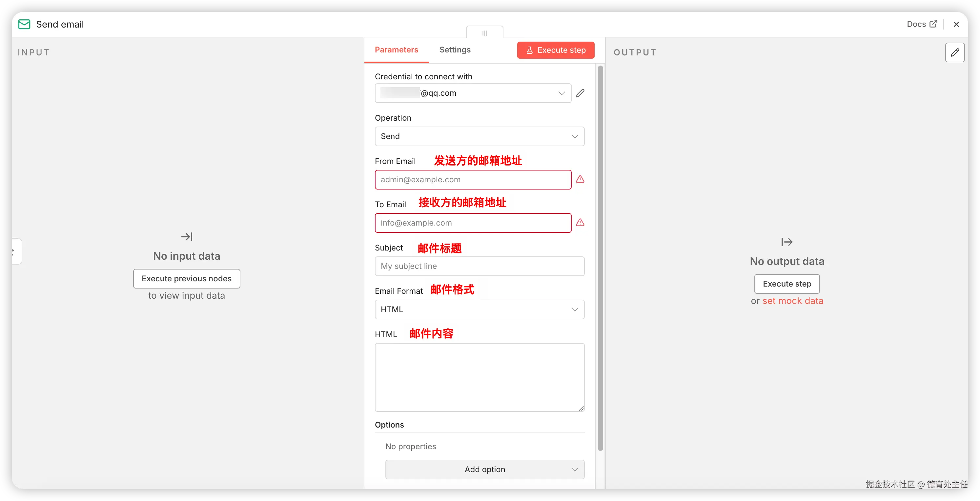The height and width of the screenshot is (501, 980).
Task: Close the Send email node panel
Action: pyautogui.click(x=956, y=24)
